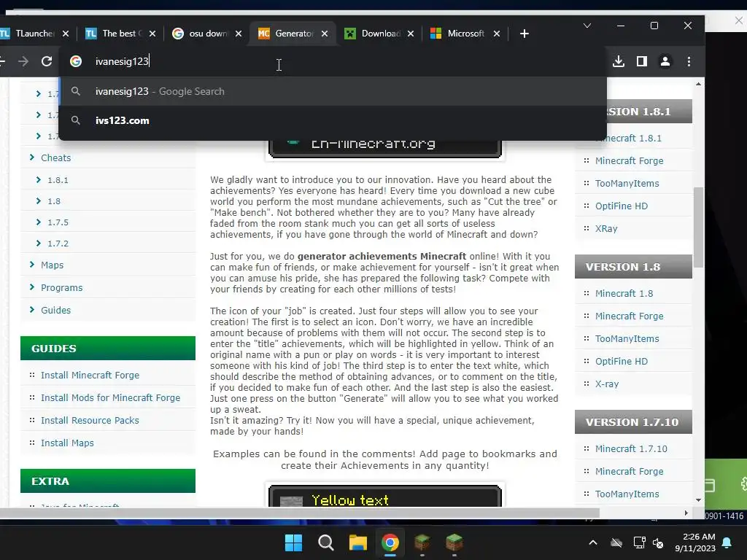Open Install Maps guide
The height and width of the screenshot is (560, 747).
[x=67, y=443]
